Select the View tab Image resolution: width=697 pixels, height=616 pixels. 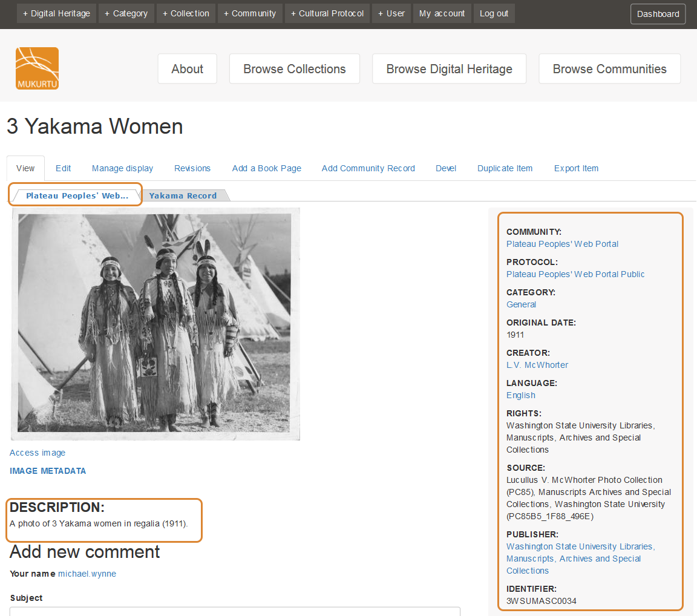point(25,168)
